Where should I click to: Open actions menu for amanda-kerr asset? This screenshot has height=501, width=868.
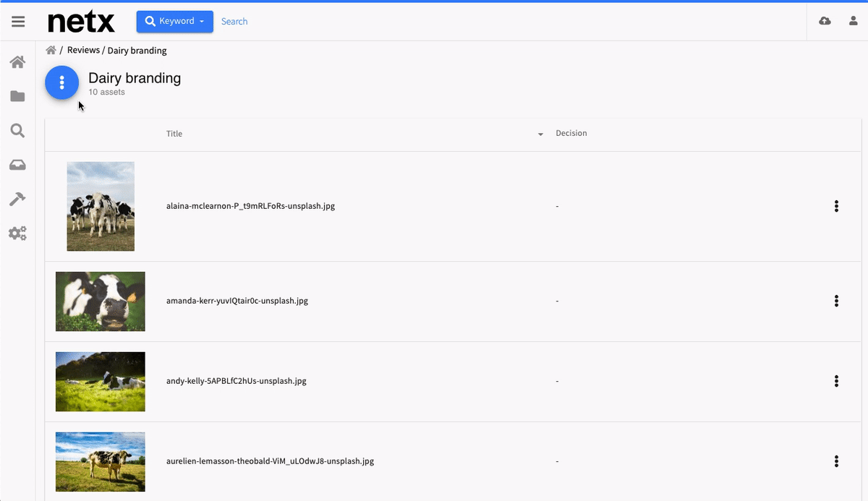pyautogui.click(x=836, y=301)
